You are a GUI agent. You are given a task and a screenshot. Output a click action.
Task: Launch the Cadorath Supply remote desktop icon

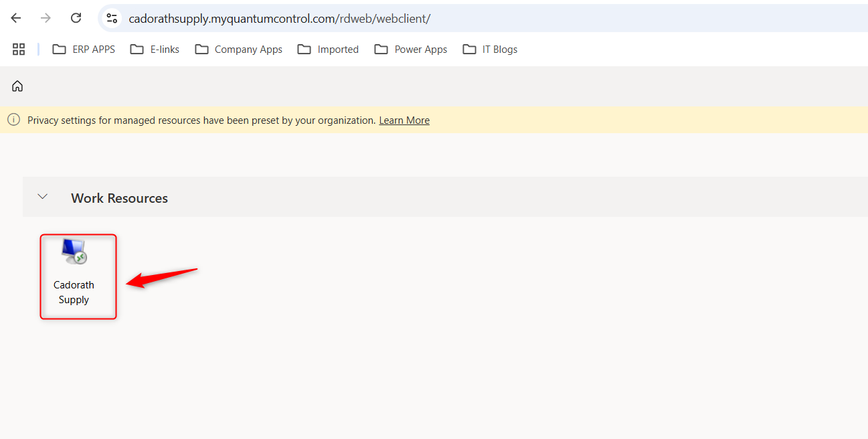[x=74, y=251]
